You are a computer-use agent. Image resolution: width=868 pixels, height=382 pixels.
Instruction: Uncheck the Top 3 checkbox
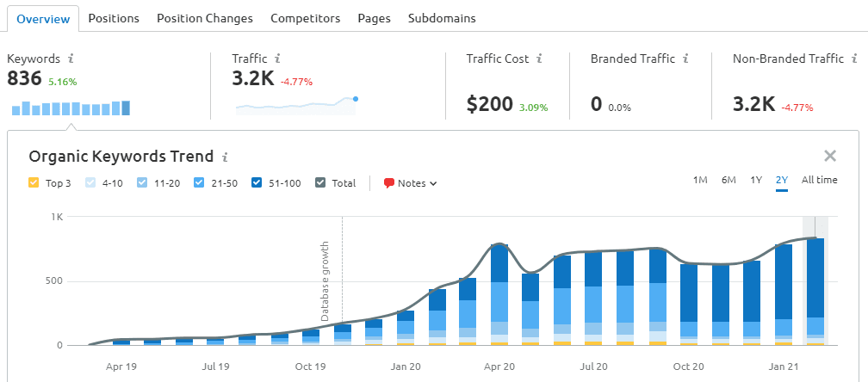[x=34, y=183]
